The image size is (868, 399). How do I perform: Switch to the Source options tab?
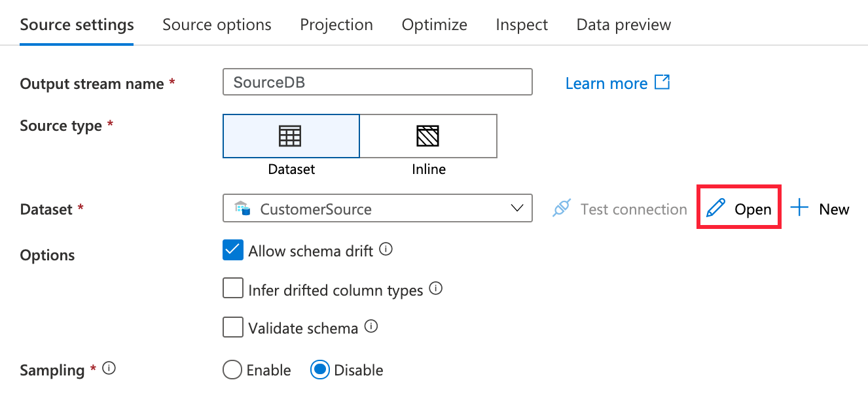217,25
